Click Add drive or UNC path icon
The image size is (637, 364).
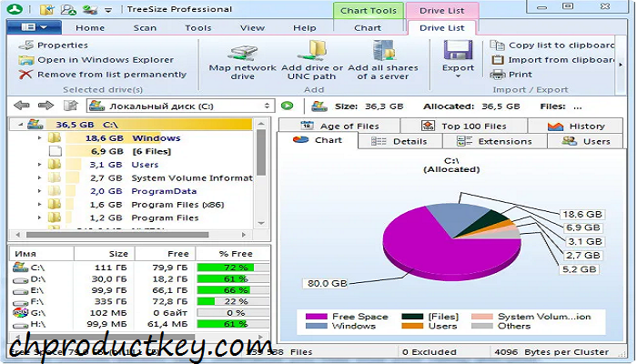coord(311,51)
